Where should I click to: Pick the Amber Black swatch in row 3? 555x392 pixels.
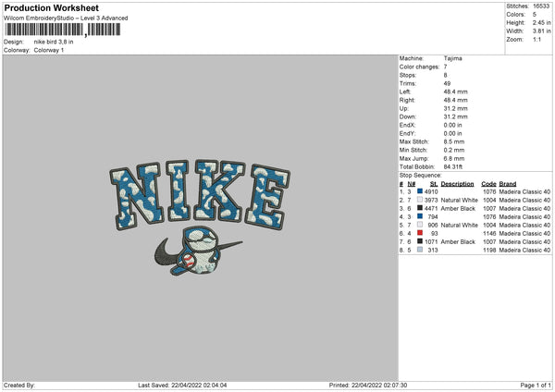(420, 208)
